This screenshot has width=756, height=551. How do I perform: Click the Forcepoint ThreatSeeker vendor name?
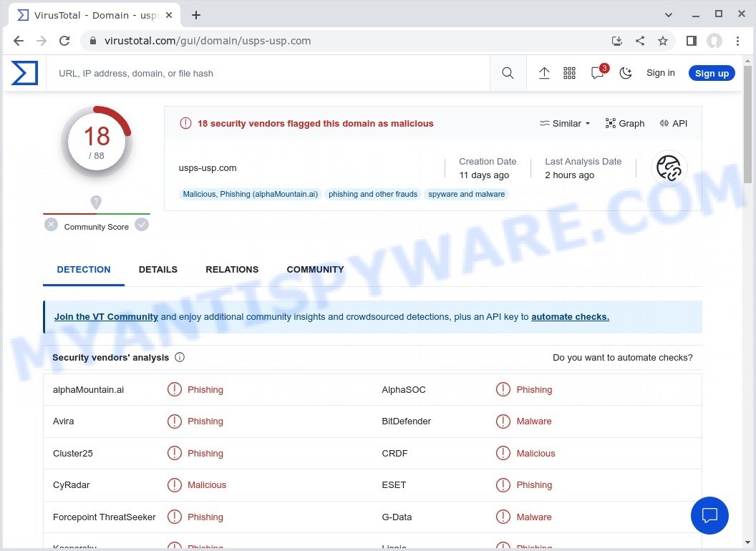[x=104, y=517]
